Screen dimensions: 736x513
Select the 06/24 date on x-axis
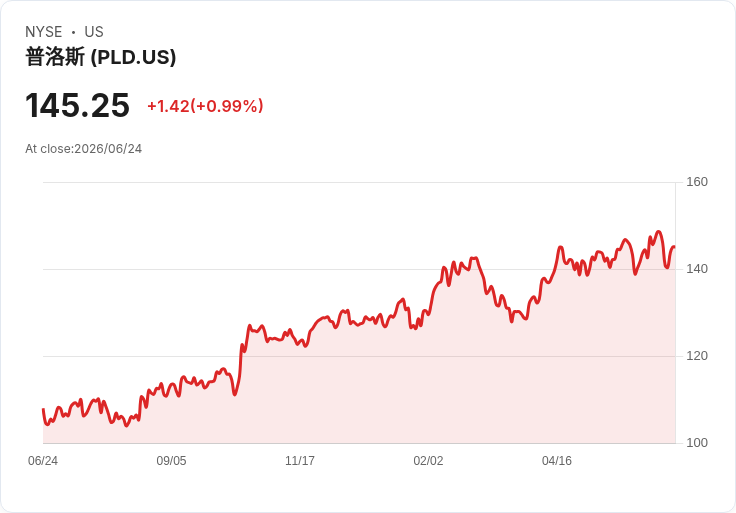pos(43,461)
